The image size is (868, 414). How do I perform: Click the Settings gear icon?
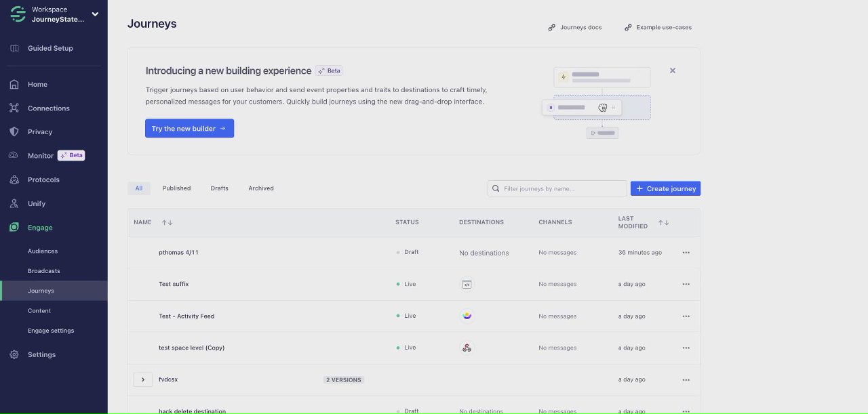(14, 354)
